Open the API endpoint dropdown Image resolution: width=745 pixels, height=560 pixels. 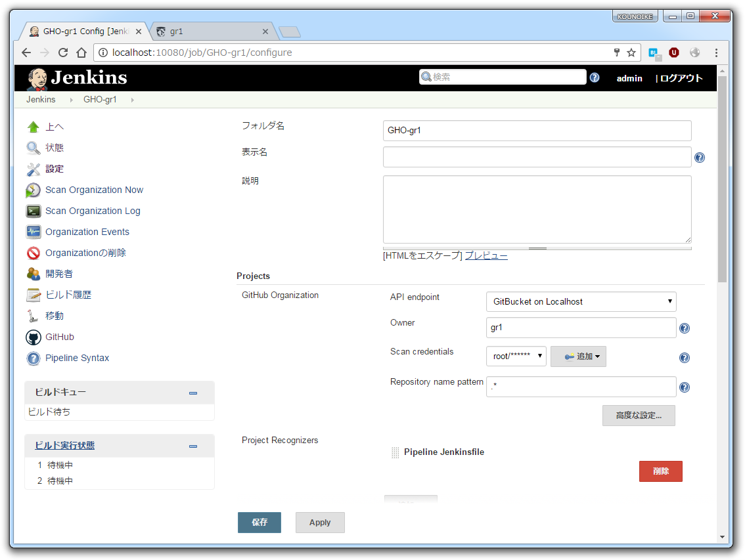tap(581, 301)
